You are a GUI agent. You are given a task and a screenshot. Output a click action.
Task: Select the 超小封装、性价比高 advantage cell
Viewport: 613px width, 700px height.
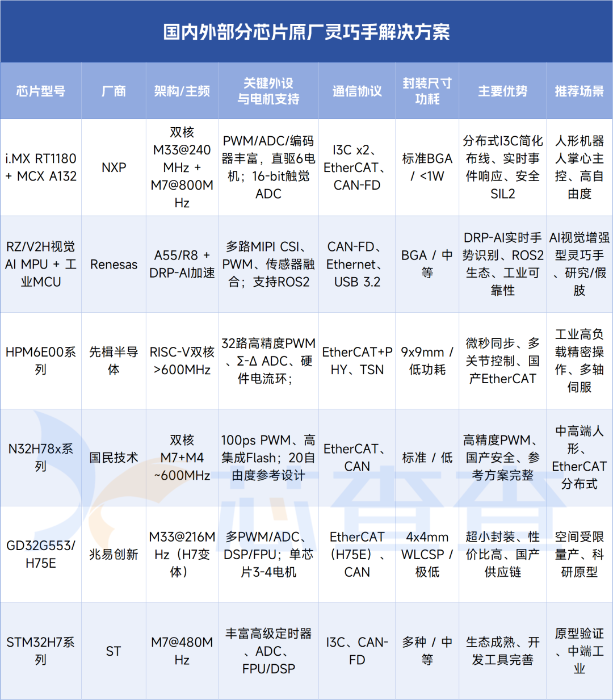coord(503,554)
